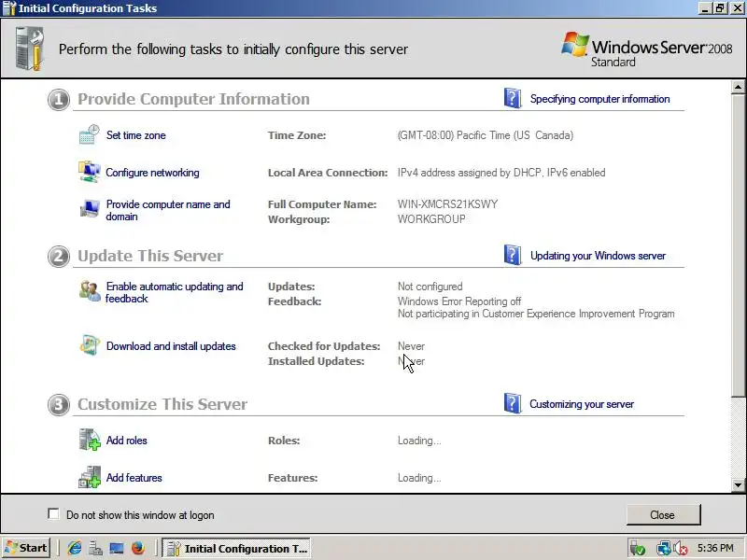Open Download and install updates link

coord(171,346)
